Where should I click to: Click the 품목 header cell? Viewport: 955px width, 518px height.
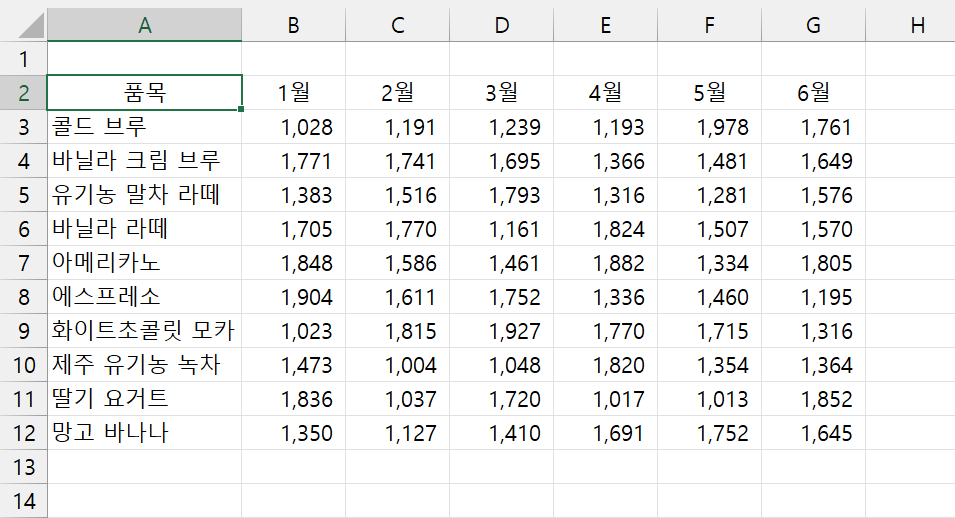(x=144, y=93)
